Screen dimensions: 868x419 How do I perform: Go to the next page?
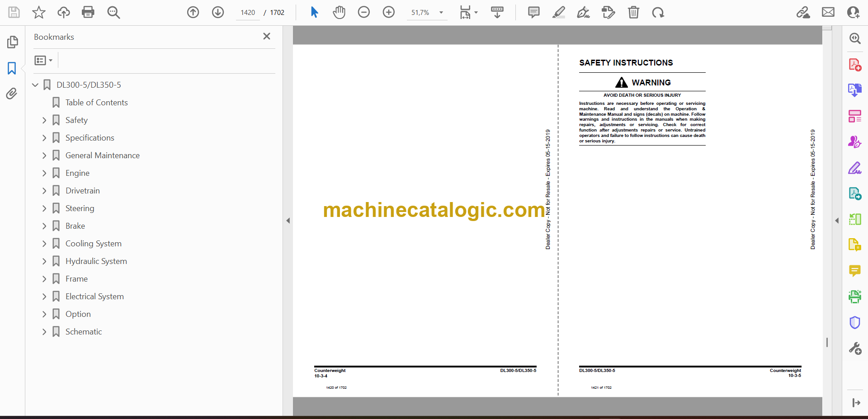coord(218,12)
